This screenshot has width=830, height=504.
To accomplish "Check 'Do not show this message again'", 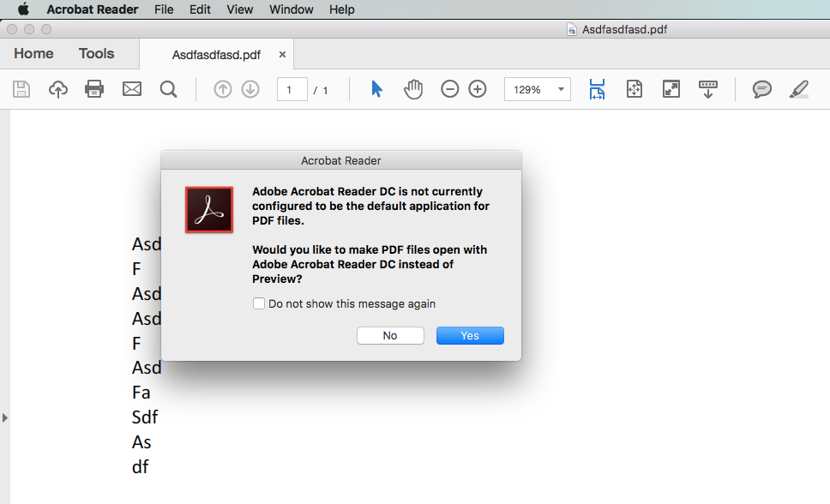I will click(259, 303).
